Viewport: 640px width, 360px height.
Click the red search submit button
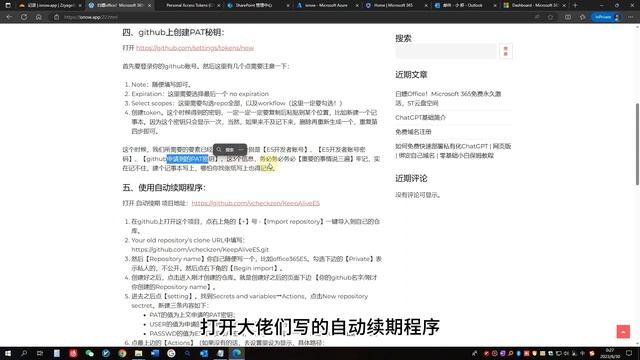(x=506, y=51)
